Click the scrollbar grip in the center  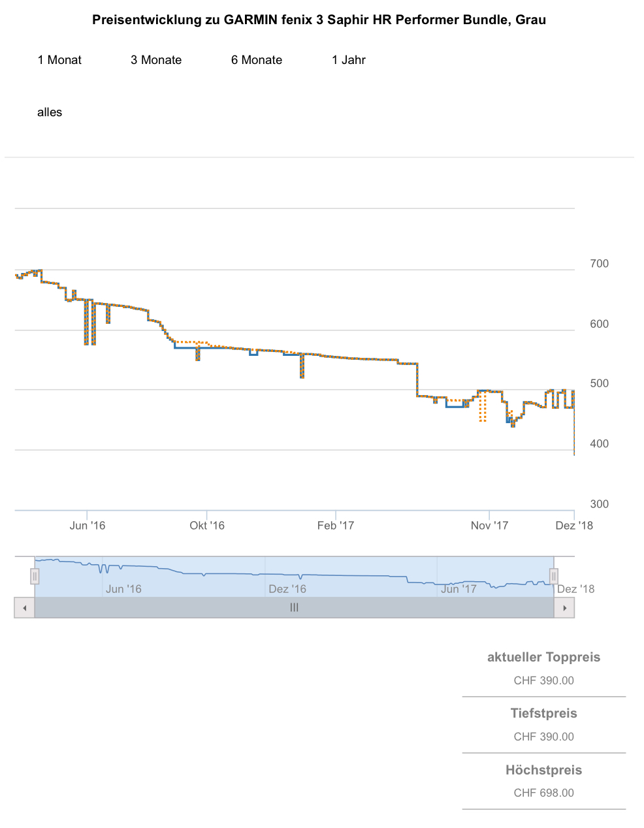294,608
